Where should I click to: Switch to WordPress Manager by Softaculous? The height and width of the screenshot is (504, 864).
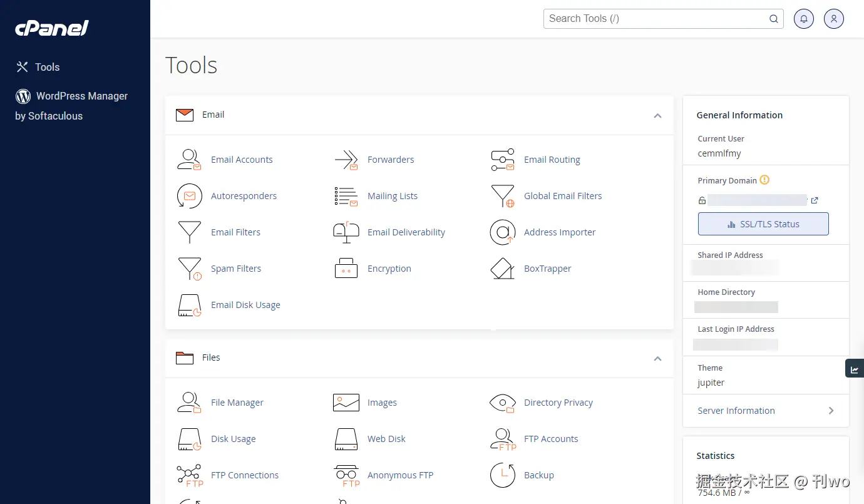[81, 96]
